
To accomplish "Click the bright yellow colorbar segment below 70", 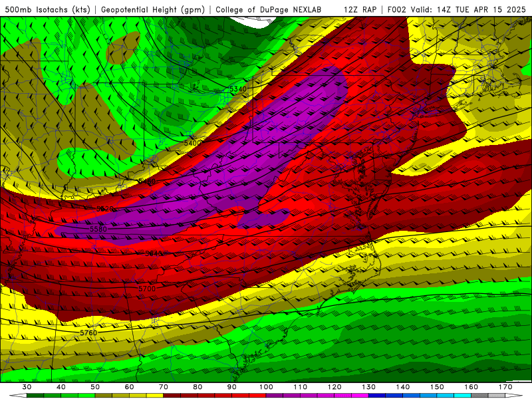I will tap(155, 396).
